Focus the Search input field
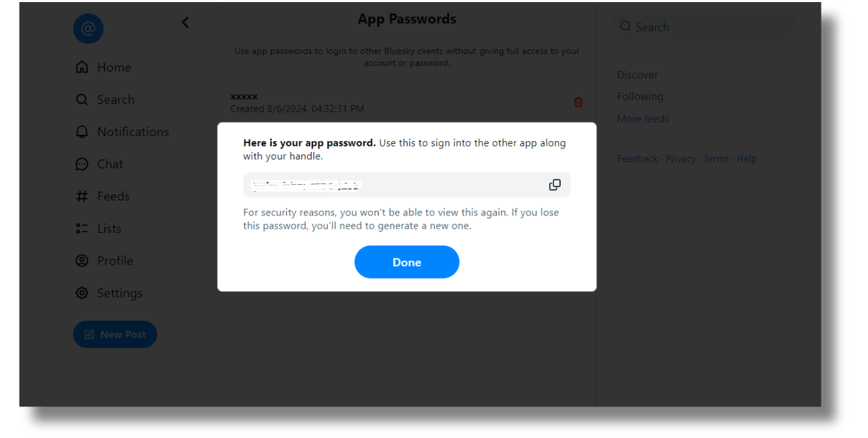Viewport: 868px width, 438px height. tap(705, 27)
